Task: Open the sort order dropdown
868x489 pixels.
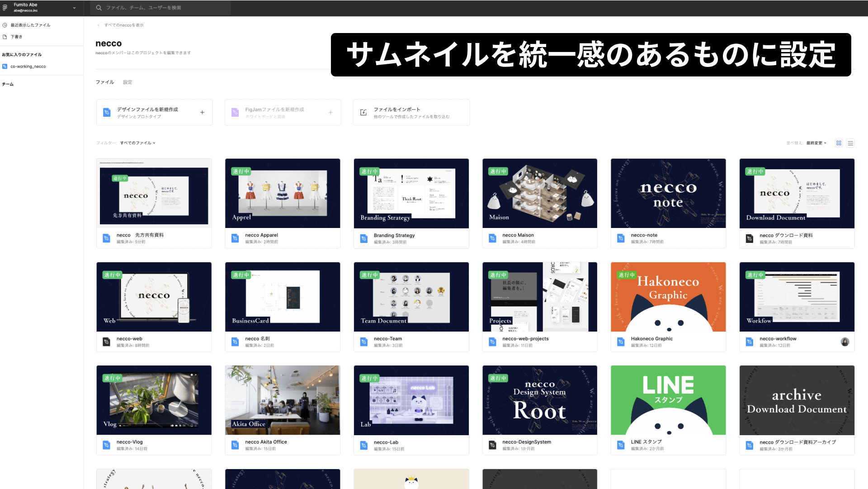Action: 816,143
